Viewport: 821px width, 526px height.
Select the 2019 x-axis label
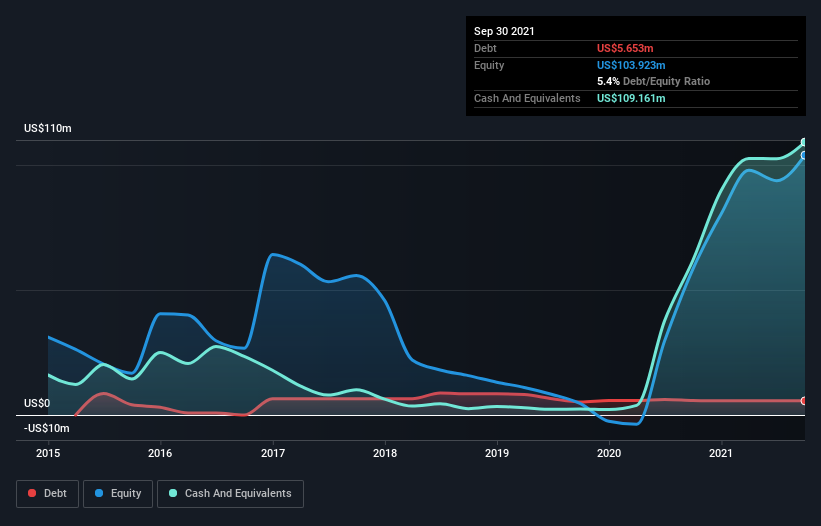(497, 453)
